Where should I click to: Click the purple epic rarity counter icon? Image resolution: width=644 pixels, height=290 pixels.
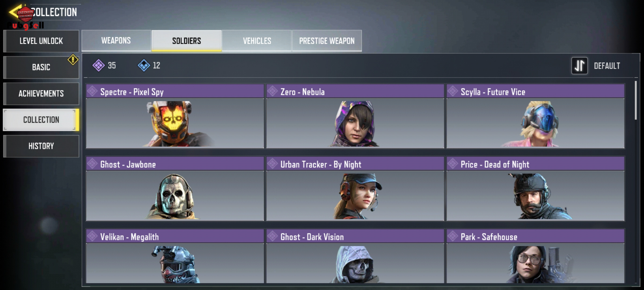(98, 65)
